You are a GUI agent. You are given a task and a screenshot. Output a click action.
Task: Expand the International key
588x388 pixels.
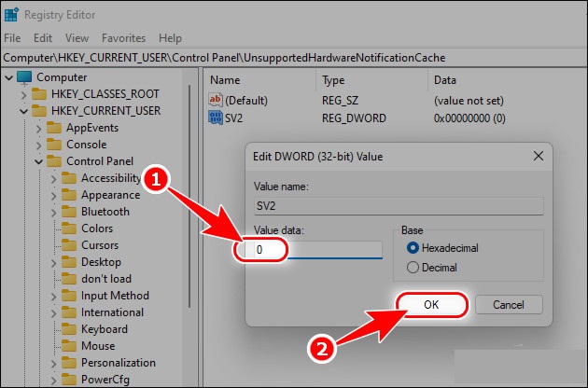[x=53, y=313]
